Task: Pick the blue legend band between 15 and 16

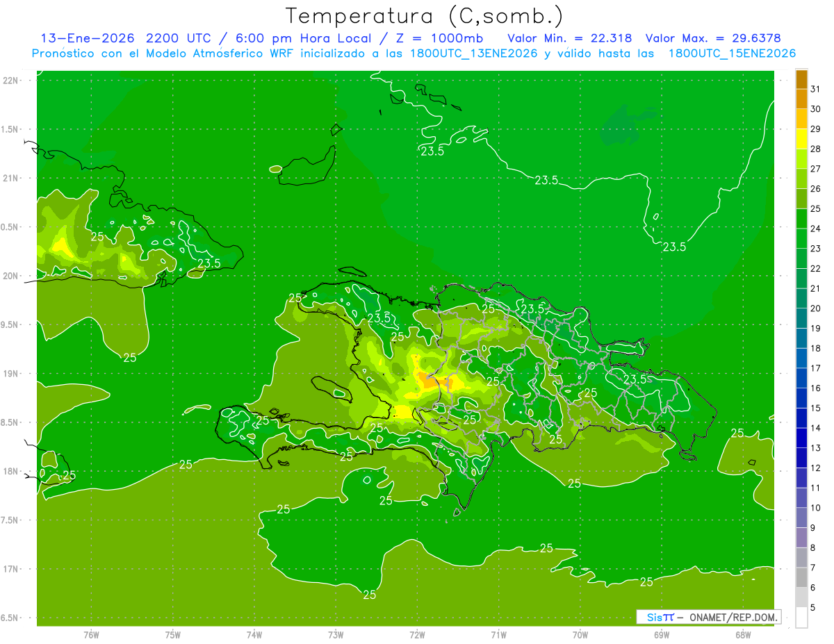Action: 801,398
